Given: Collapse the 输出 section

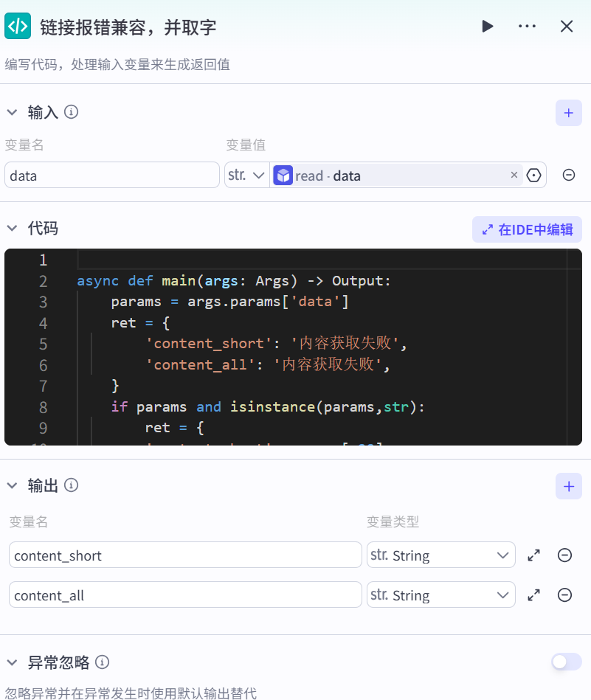Looking at the screenshot, I should coord(12,485).
